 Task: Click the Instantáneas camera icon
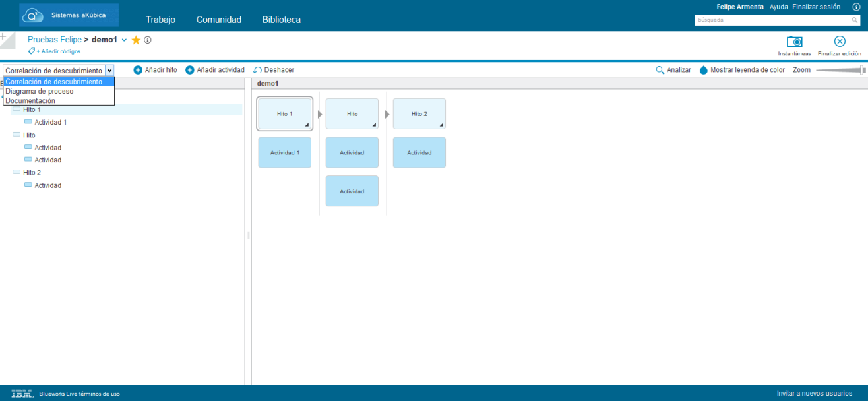[794, 42]
